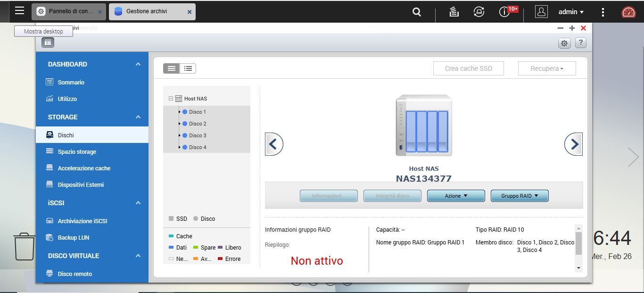644x293 pixels.
Task: Toggle the sidebar panel layout button
Action: 48,43
